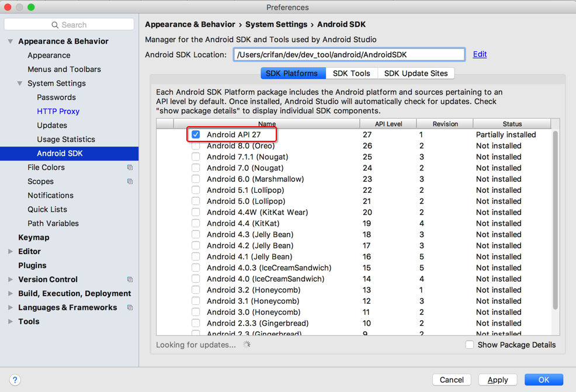
Task: Click the Apply button
Action: 498,380
